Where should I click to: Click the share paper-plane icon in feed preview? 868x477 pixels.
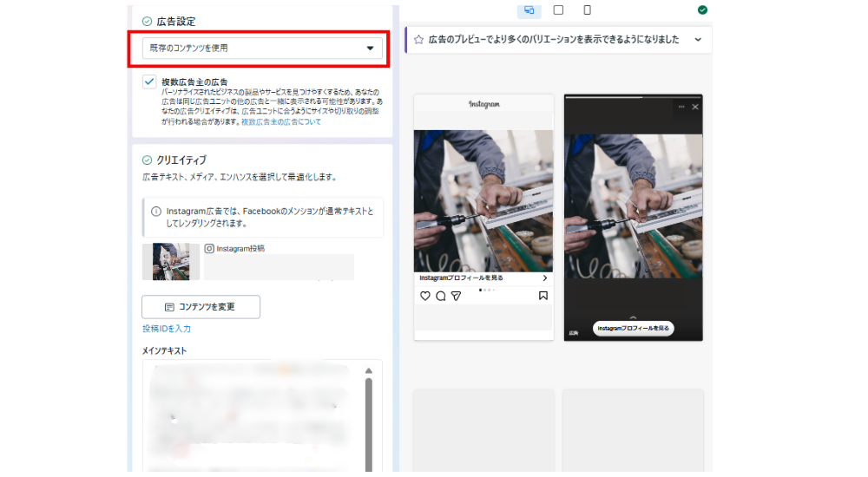[457, 296]
